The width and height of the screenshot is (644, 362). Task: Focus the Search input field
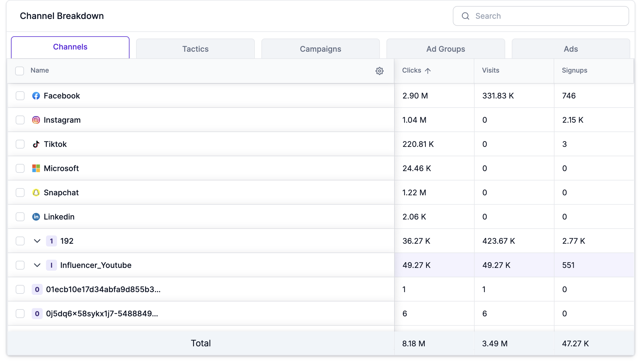pyautogui.click(x=548, y=16)
